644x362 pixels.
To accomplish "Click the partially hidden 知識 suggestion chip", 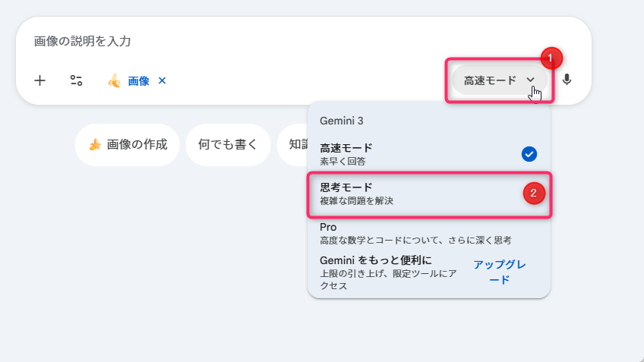I will (292, 144).
